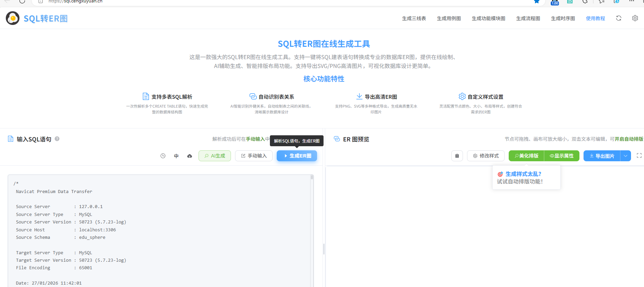Click the browser favorites star icon

tap(537, 1)
